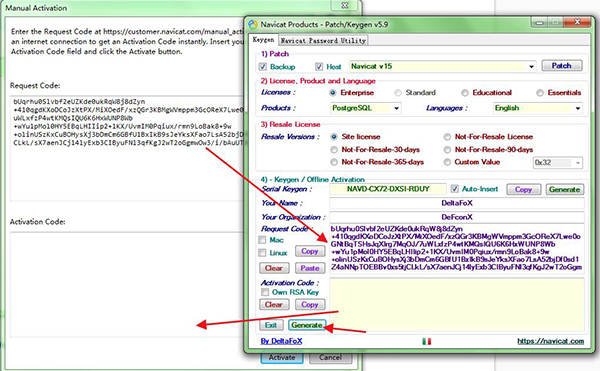Minimize the Patch/Keygen window
Viewport: 600px width, 371px height.
(540, 23)
